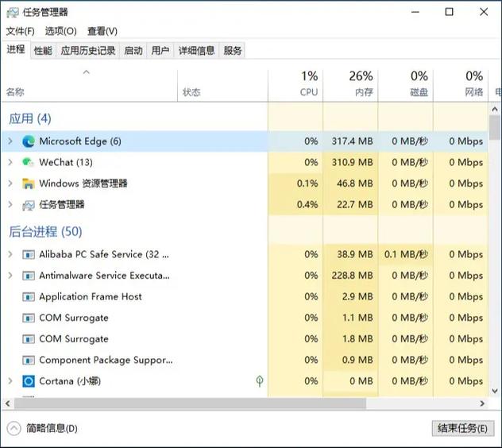Viewport: 502px width, 448px height.
Task: Click the Application Frame Host icon
Action: coord(29,297)
